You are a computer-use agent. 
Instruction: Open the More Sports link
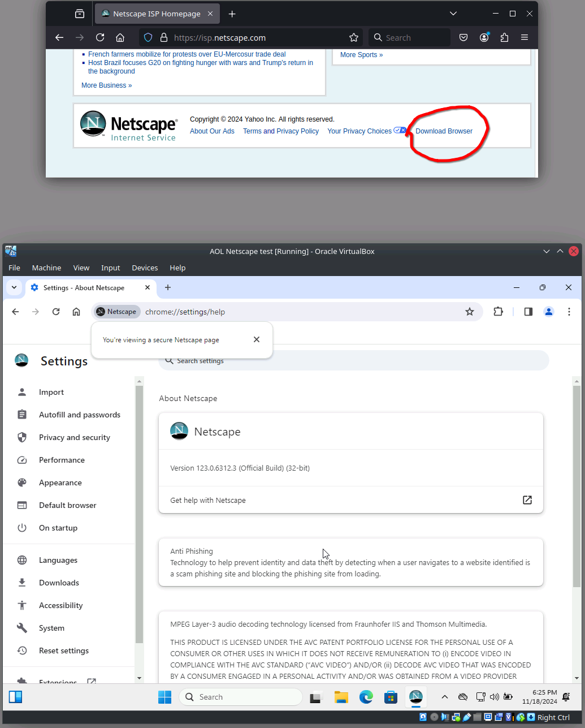click(x=361, y=55)
